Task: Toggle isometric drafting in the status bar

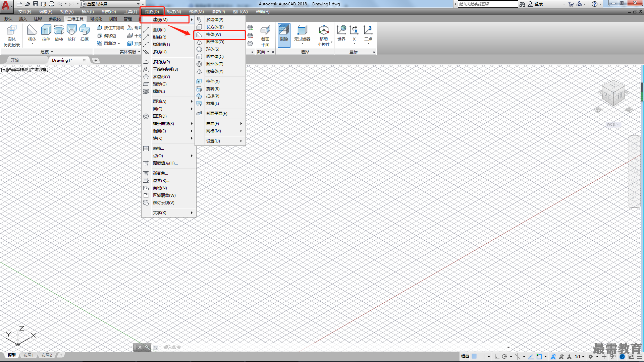Action: [518, 357]
